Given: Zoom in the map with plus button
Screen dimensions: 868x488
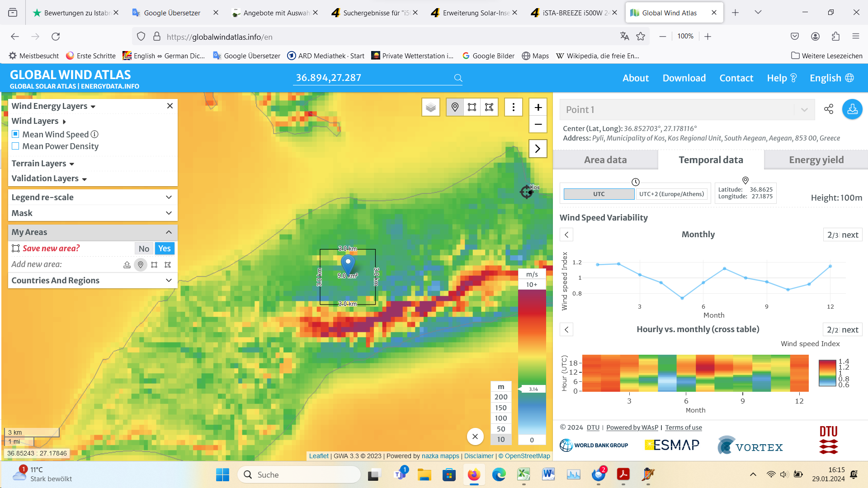Looking at the screenshot, I should [x=538, y=107].
